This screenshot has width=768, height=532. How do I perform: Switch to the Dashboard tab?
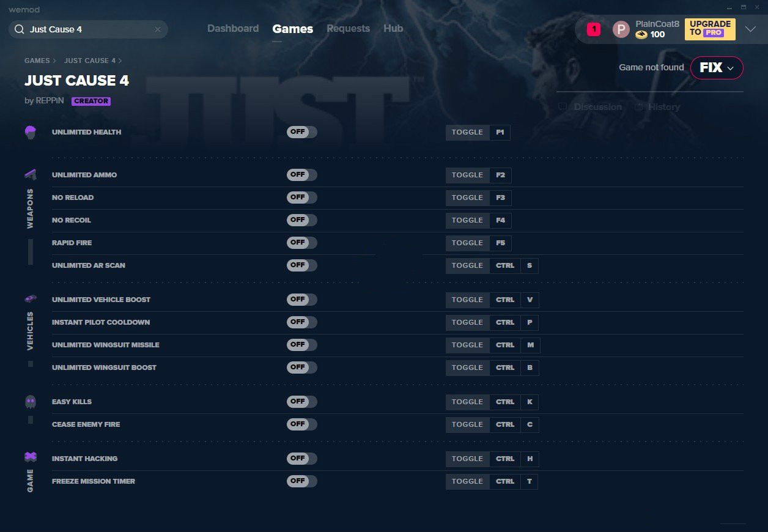click(x=232, y=29)
